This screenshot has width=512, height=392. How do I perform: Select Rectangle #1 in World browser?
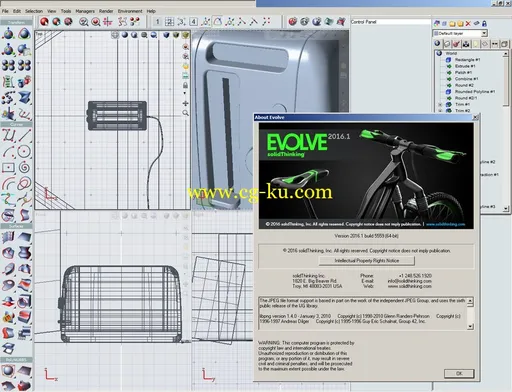pos(467,60)
